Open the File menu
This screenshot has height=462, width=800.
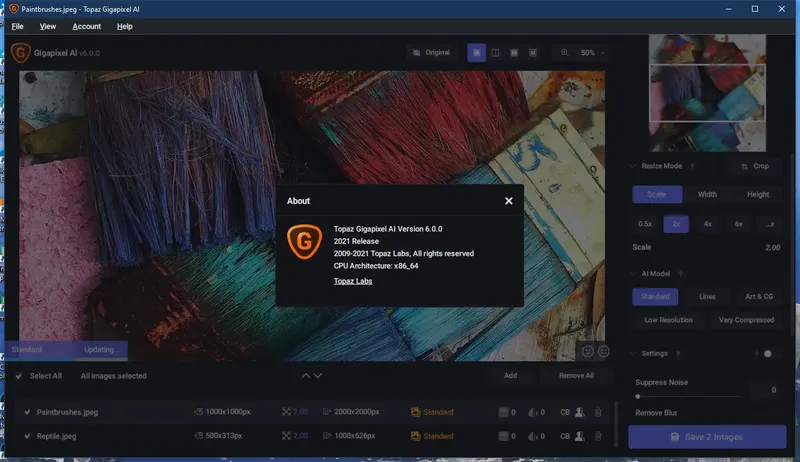click(x=17, y=27)
